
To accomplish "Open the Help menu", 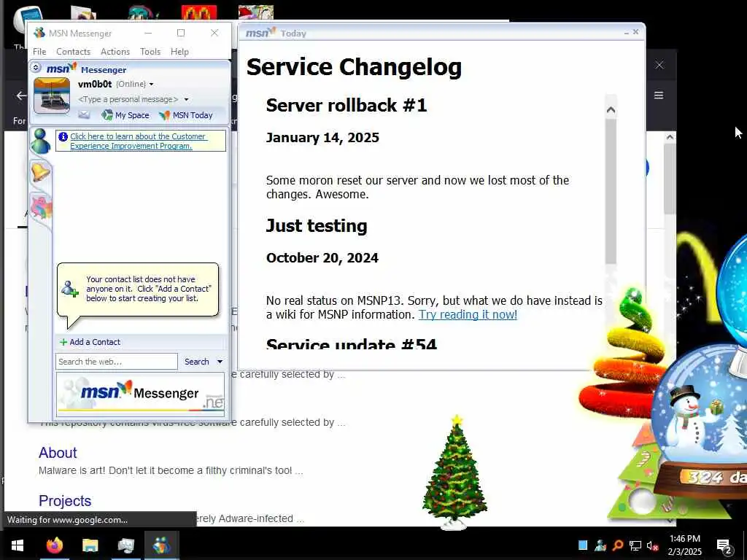I will 179,52.
